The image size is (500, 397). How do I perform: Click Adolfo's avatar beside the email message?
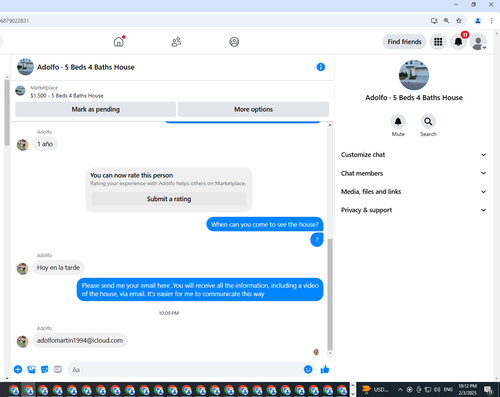[23, 341]
